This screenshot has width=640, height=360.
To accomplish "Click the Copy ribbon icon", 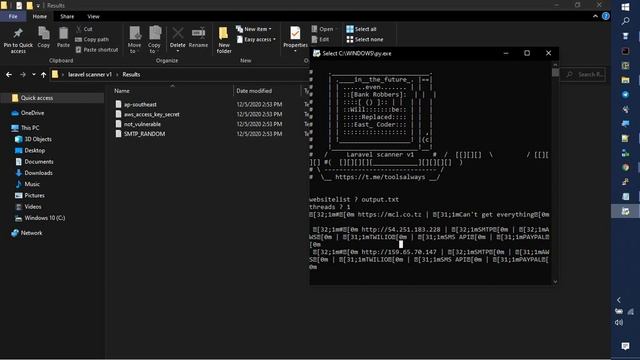I will 44,38.
